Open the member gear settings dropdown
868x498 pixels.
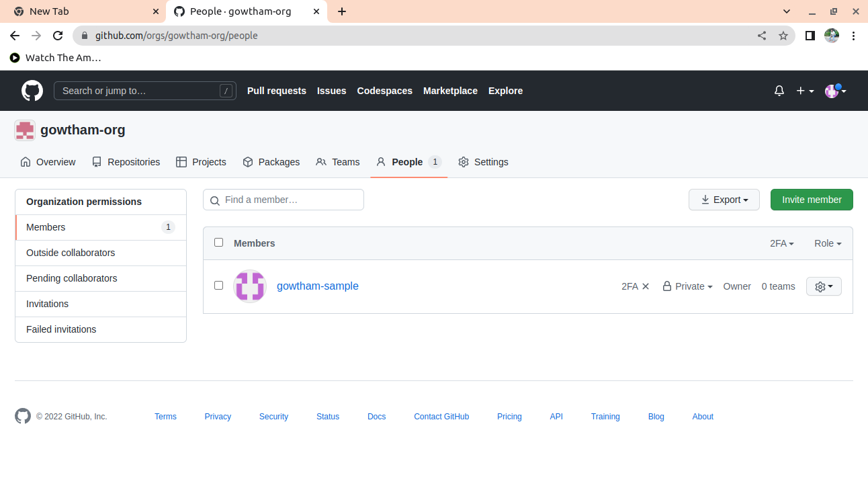click(824, 286)
